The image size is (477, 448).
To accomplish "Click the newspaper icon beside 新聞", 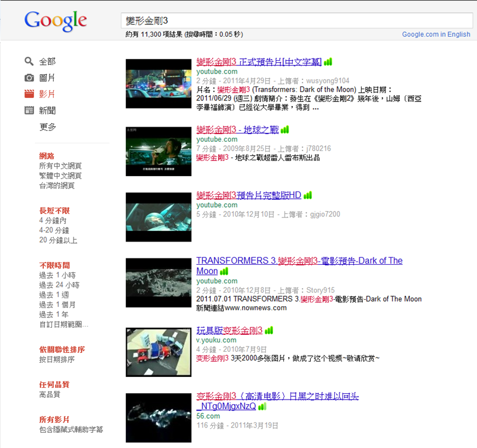I will [29, 110].
